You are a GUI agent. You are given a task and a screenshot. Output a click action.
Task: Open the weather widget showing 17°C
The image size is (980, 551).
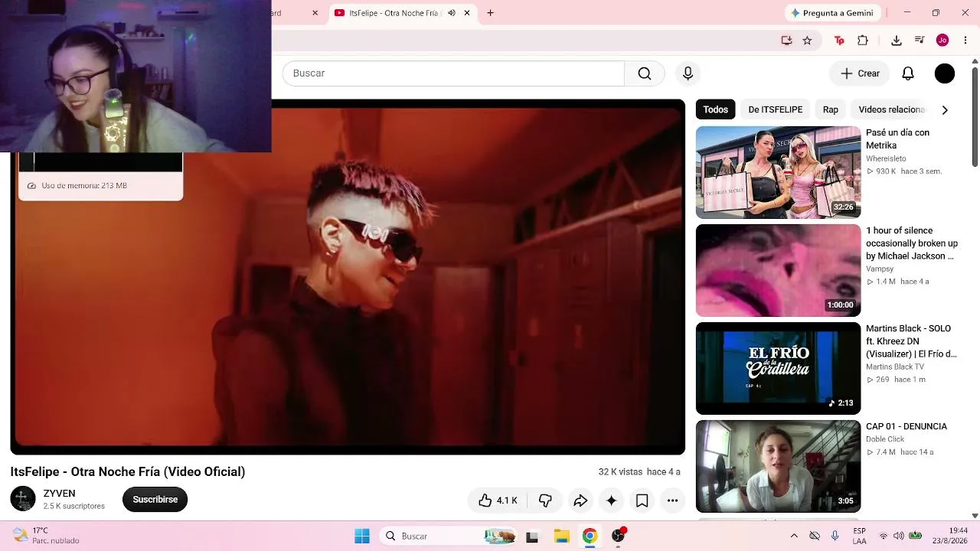[46, 536]
